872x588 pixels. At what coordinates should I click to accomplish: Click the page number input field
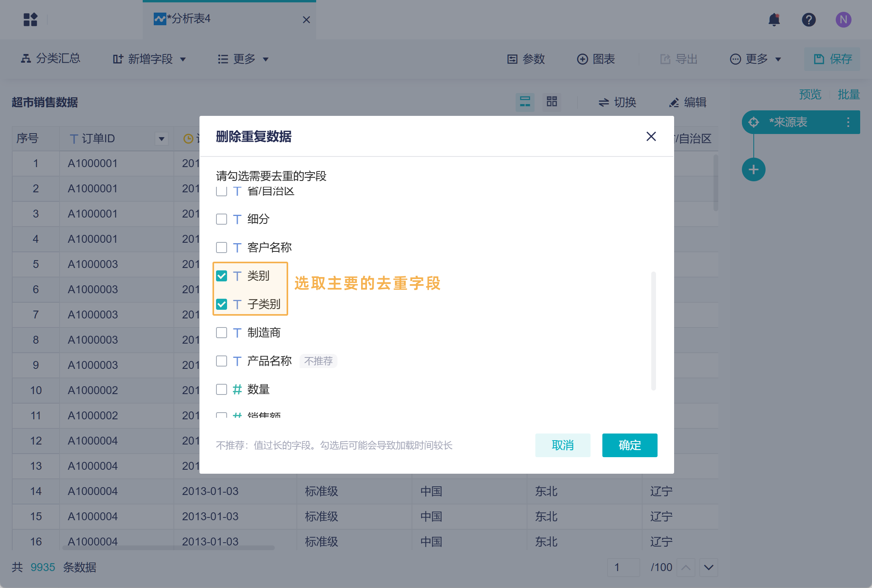tap(623, 567)
